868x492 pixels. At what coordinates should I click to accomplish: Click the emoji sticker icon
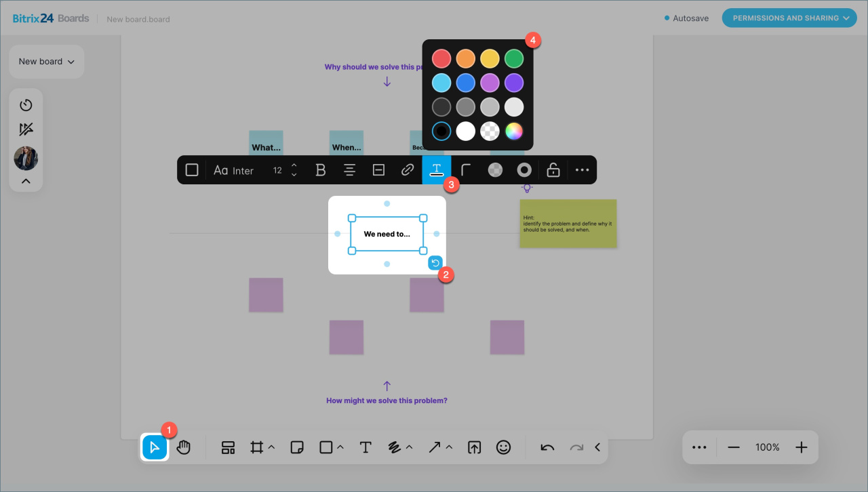pos(503,447)
